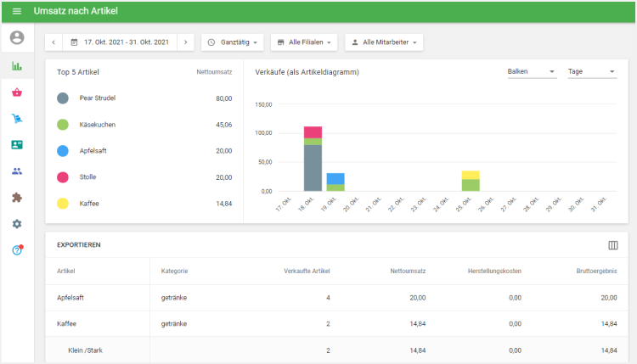Open the ID card employees section
The height and width of the screenshot is (364, 637).
[17, 145]
